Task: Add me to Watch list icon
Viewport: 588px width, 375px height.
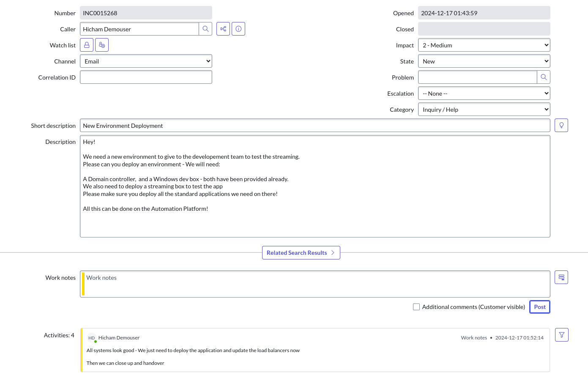Action: [x=102, y=45]
